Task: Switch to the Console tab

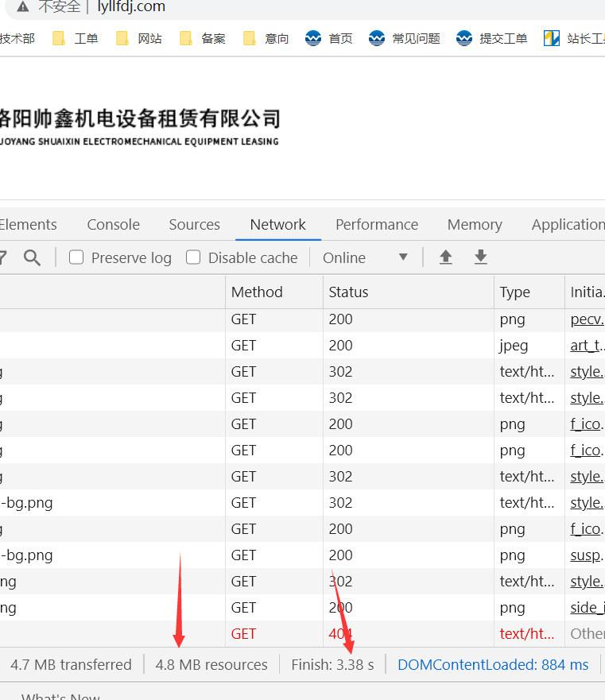Action: tap(113, 225)
